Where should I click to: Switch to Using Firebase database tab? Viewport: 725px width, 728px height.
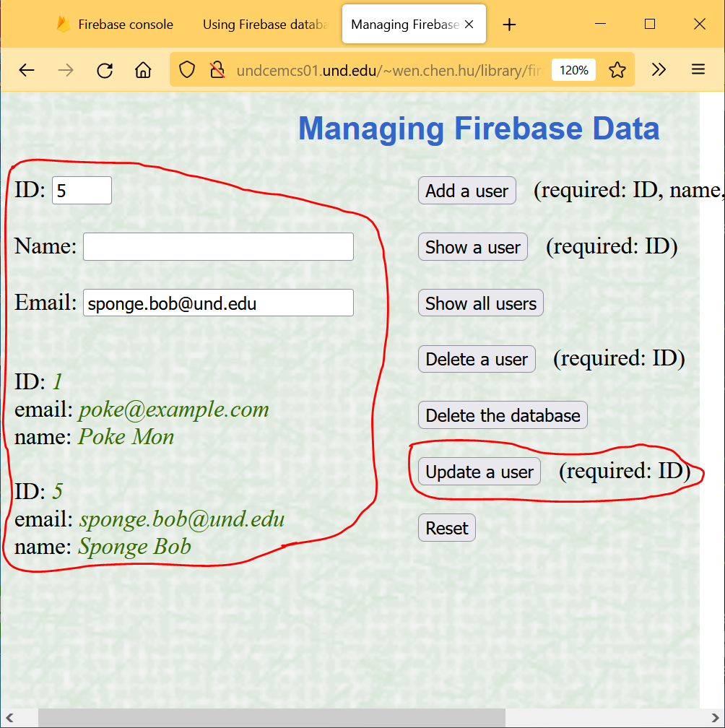(x=265, y=25)
